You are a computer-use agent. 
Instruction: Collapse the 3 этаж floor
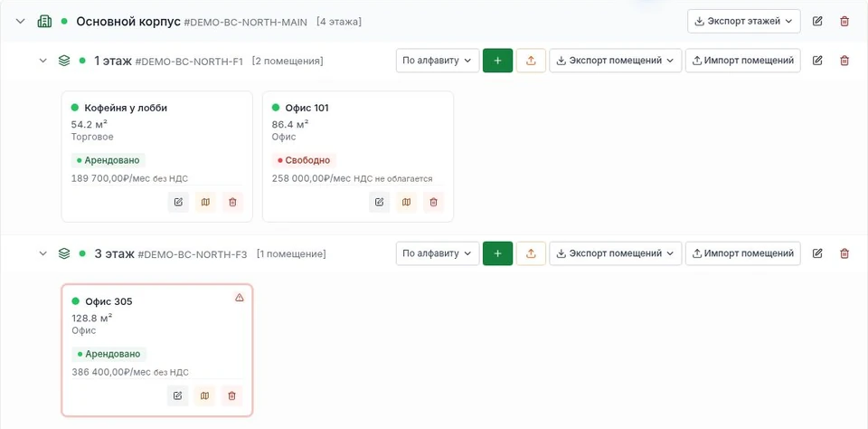(x=42, y=253)
